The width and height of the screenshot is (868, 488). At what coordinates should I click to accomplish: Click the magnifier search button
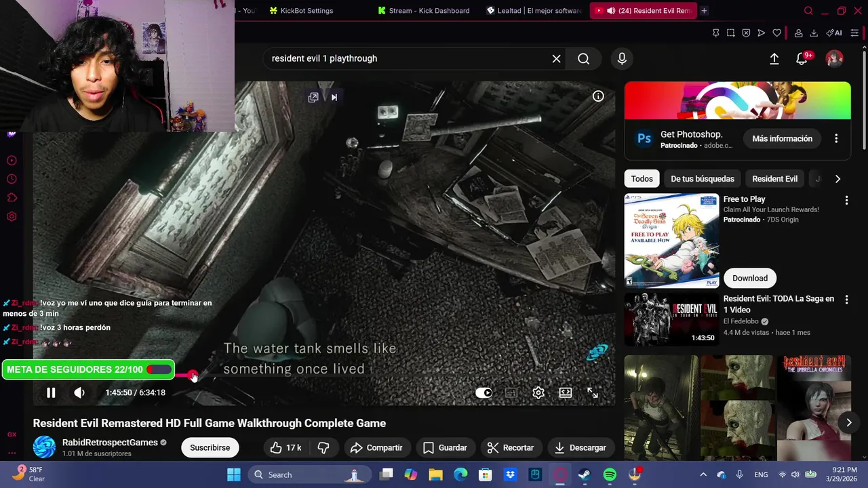583,58
